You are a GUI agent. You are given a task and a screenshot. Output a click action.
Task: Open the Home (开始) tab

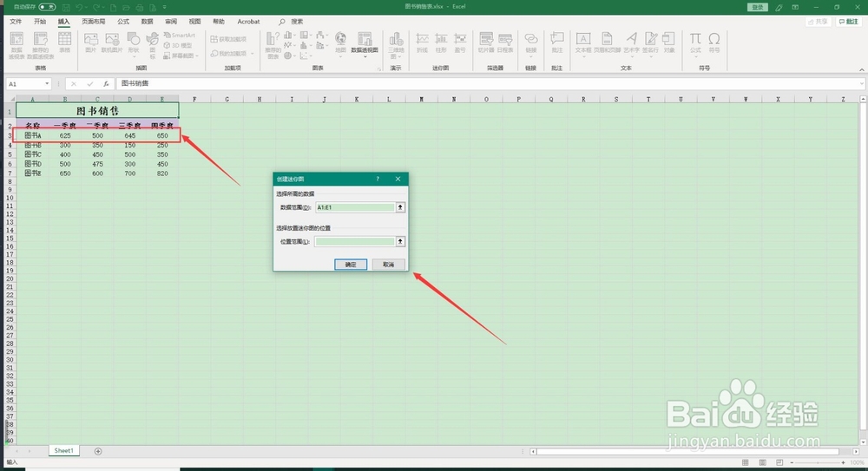[40, 22]
